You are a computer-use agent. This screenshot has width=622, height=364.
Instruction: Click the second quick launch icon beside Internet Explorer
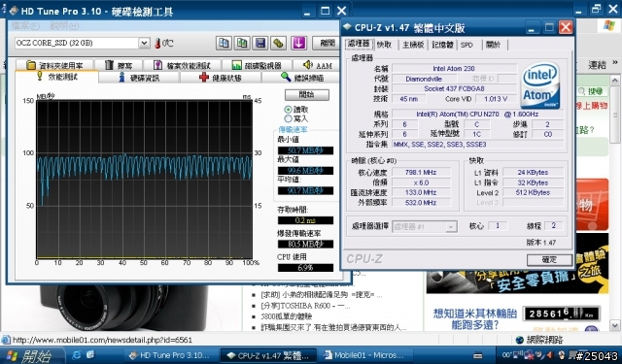(90, 355)
